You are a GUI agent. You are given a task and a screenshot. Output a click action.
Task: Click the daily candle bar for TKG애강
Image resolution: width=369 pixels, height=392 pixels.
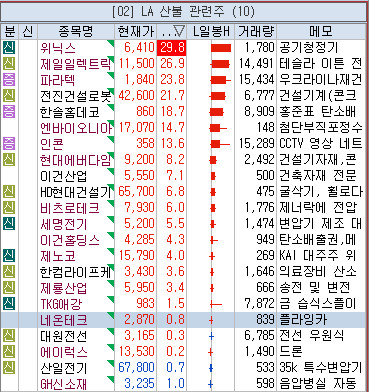(216, 304)
